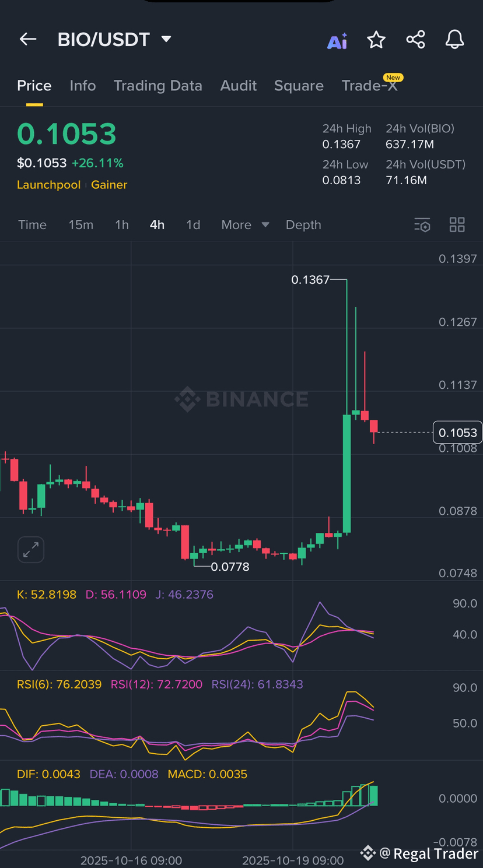Expand the More timeframes dropdown

[244, 225]
